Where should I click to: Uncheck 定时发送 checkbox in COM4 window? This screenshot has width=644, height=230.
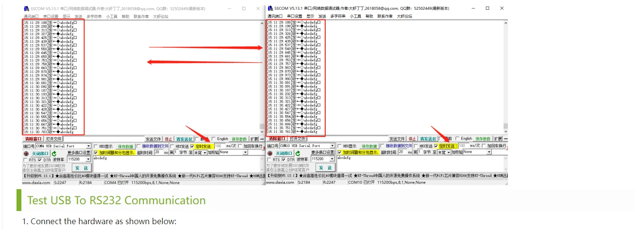pos(192,146)
